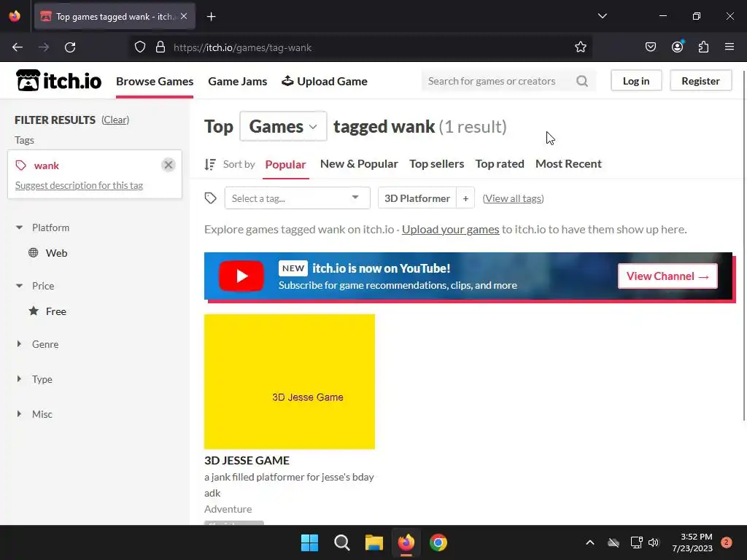Screen dimensions: 747x560
Task: Click View Channel button
Action: coord(668,276)
